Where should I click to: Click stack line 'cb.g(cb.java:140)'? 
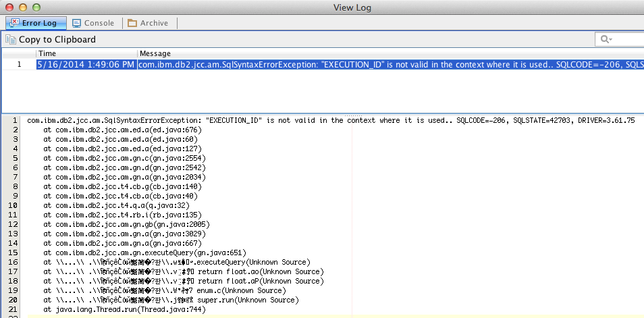pyautogui.click(x=123, y=186)
